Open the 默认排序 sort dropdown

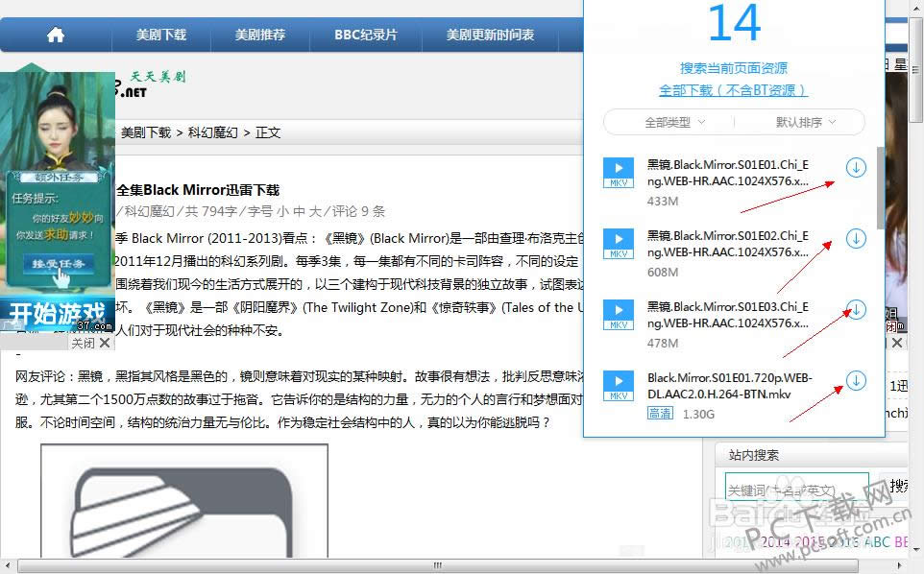pyautogui.click(x=805, y=122)
